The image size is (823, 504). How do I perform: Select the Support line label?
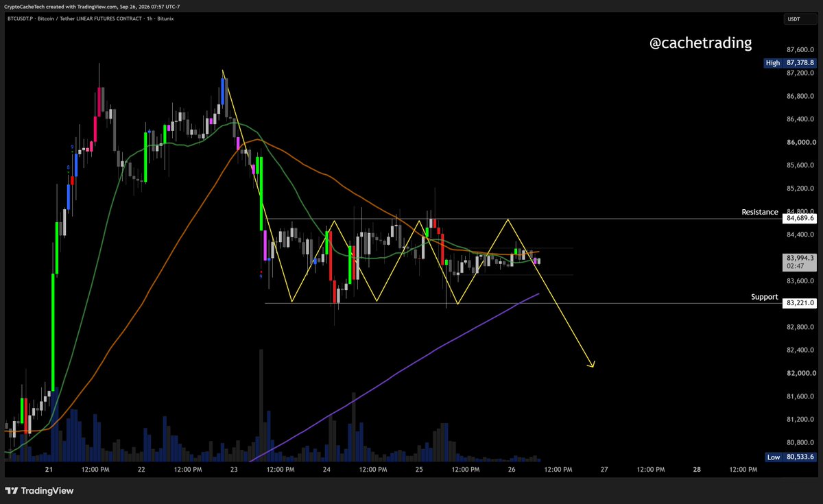coord(765,297)
